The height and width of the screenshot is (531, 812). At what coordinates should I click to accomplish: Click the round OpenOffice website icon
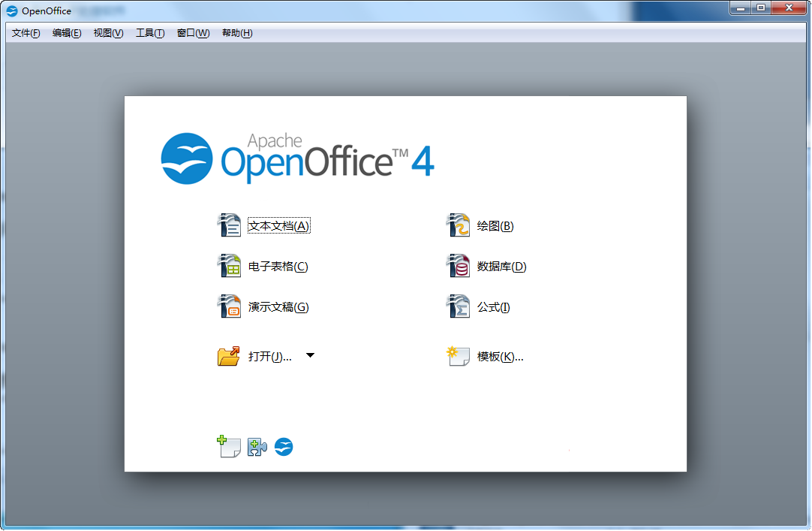coord(284,448)
